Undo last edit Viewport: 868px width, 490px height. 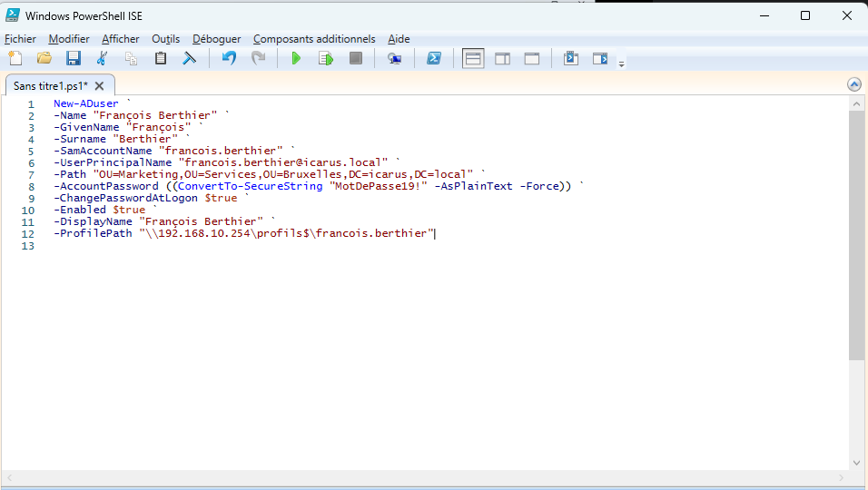pyautogui.click(x=229, y=58)
